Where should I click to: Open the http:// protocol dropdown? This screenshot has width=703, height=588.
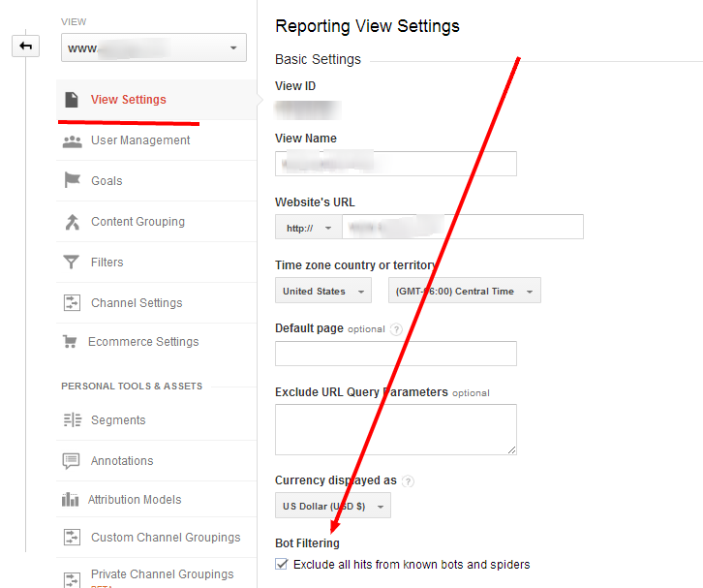[308, 228]
